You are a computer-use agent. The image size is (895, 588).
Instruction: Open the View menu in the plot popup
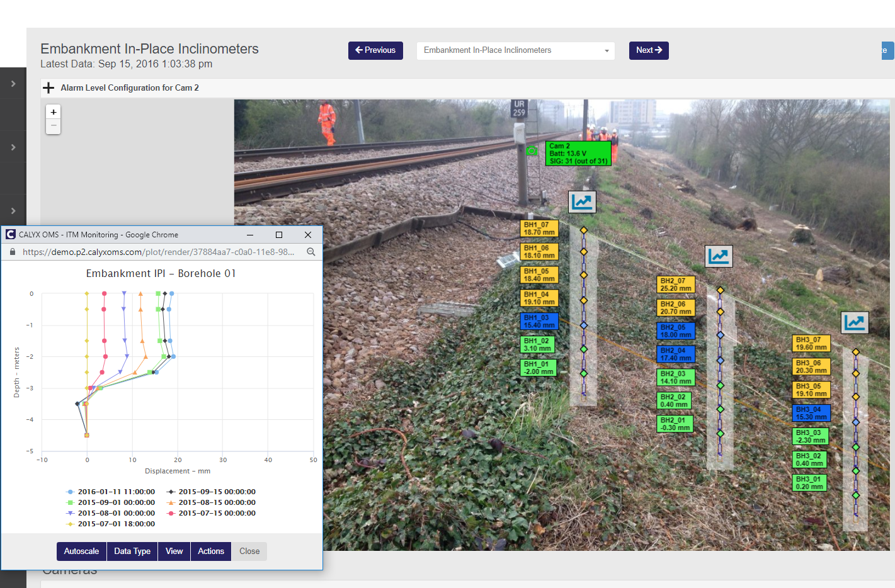coord(174,551)
